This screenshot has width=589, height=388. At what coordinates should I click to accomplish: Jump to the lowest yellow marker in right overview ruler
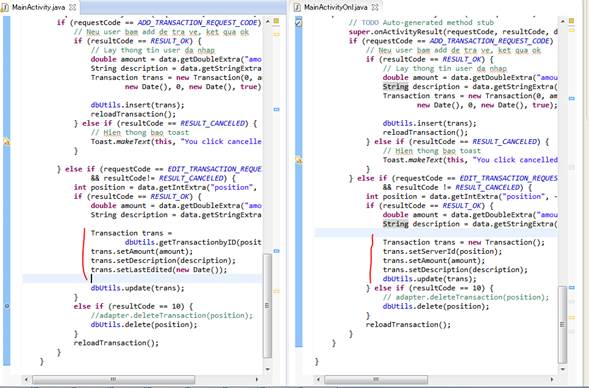(x=572, y=318)
